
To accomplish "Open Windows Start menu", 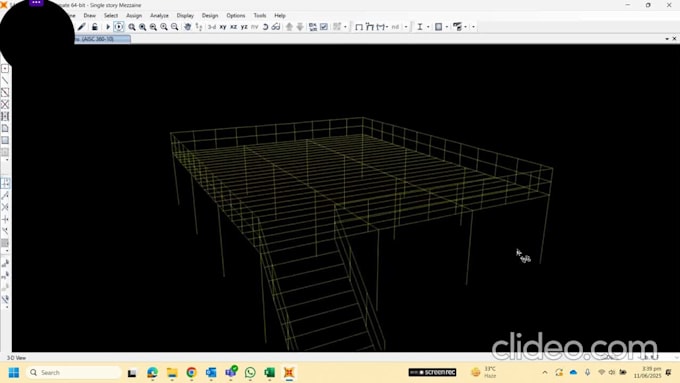I will click(14, 373).
